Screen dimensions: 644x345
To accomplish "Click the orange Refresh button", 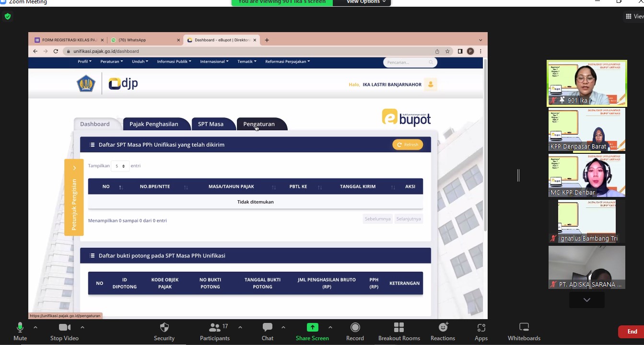I will coord(408,145).
